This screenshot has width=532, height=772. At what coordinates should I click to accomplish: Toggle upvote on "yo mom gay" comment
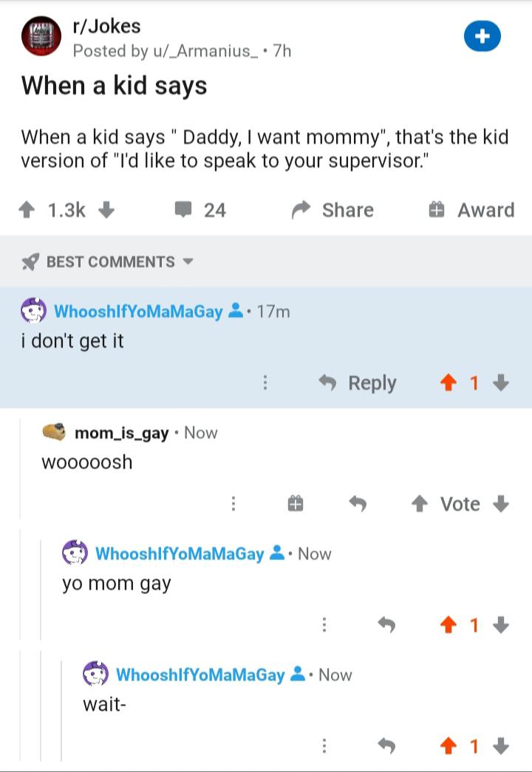click(x=448, y=626)
